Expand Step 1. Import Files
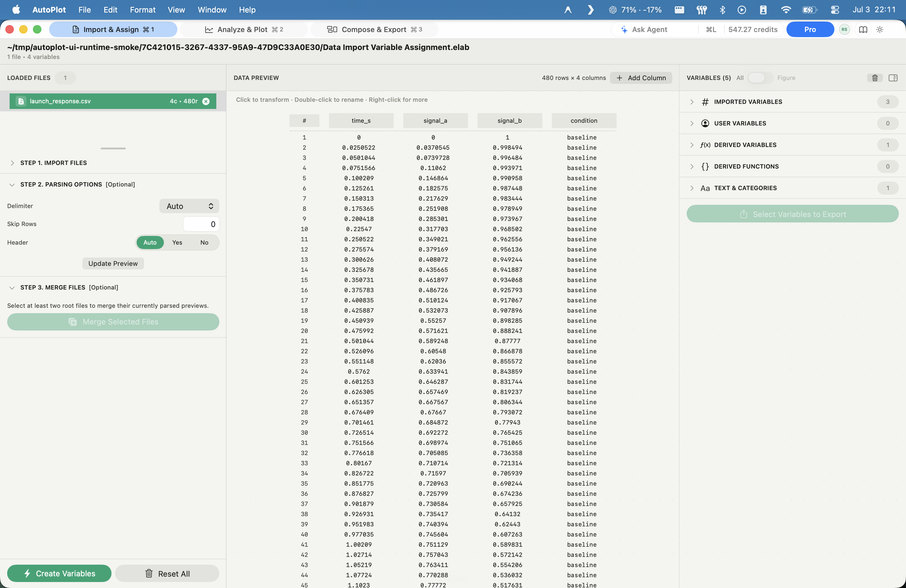The height and width of the screenshot is (588, 906). point(12,163)
